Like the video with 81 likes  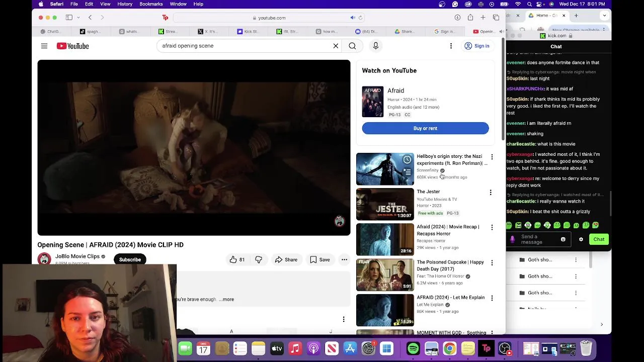coord(237,259)
